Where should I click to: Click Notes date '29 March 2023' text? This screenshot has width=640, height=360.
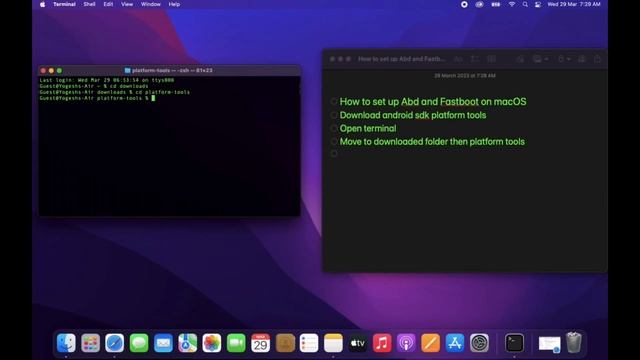[464, 76]
